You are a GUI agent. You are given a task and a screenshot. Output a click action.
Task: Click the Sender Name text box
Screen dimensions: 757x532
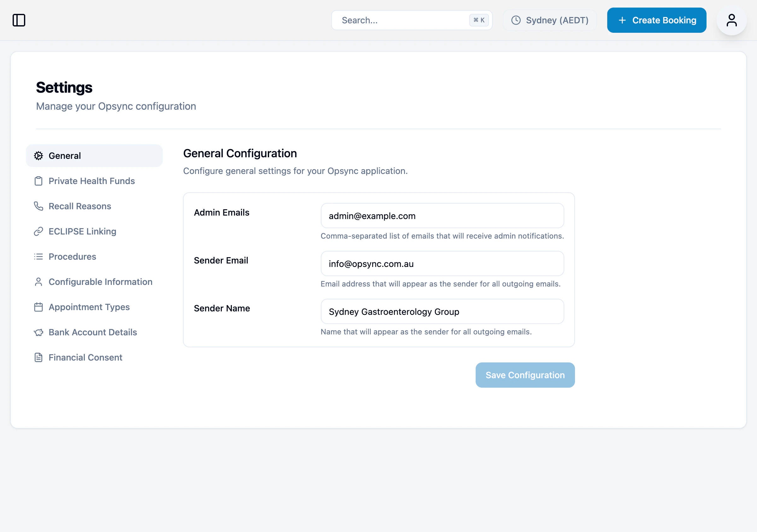[442, 311]
